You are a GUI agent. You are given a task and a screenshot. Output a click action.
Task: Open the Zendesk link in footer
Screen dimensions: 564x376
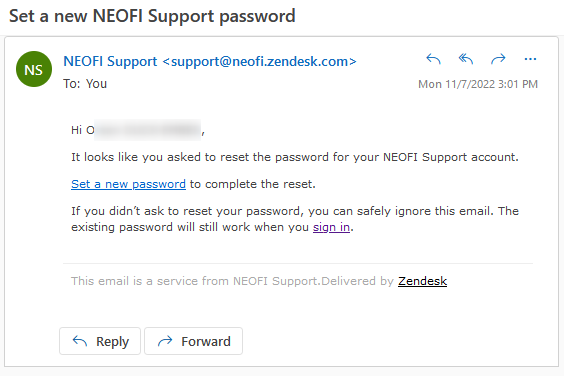[x=422, y=281]
